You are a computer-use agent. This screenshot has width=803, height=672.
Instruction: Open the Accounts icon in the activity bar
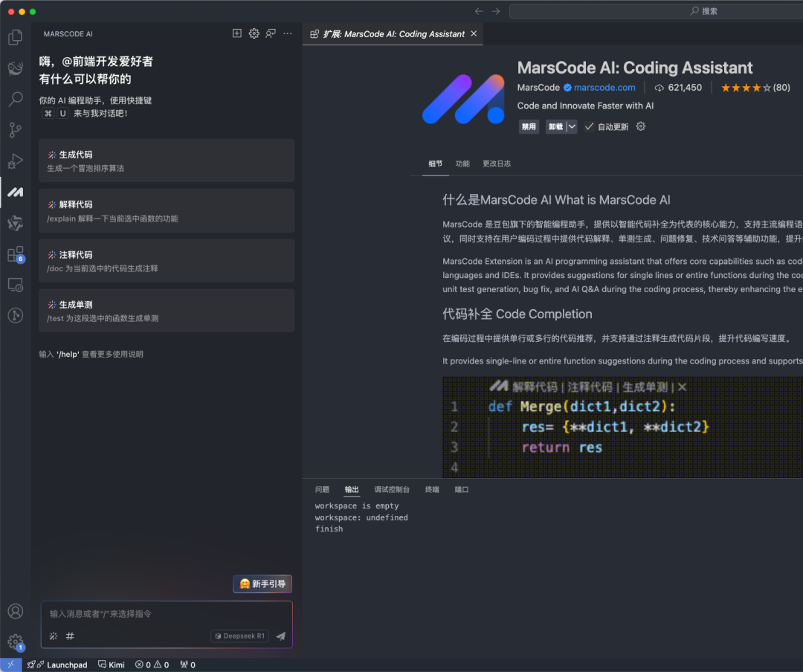(16, 611)
